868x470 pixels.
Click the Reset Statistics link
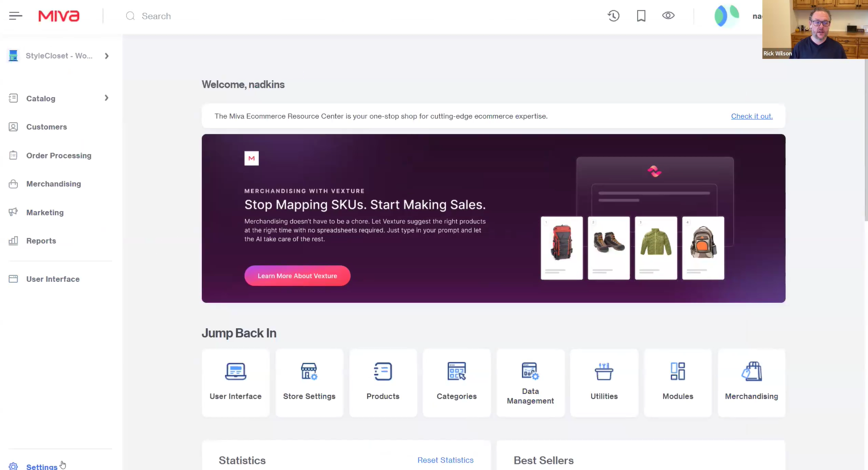445,460
